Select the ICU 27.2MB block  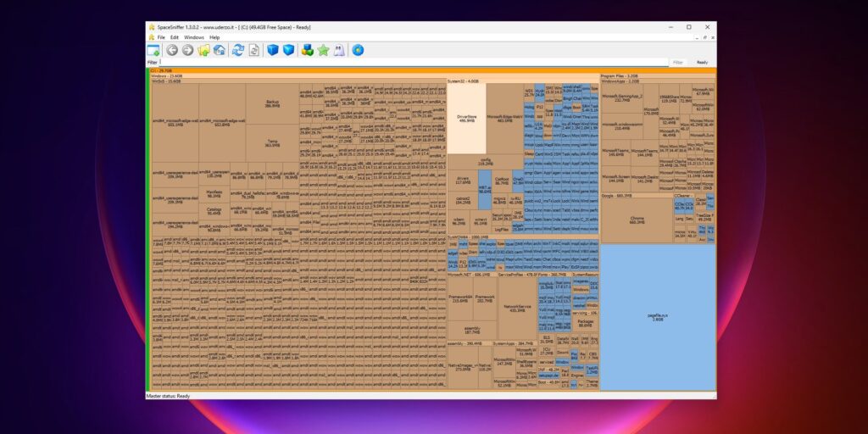[547, 352]
